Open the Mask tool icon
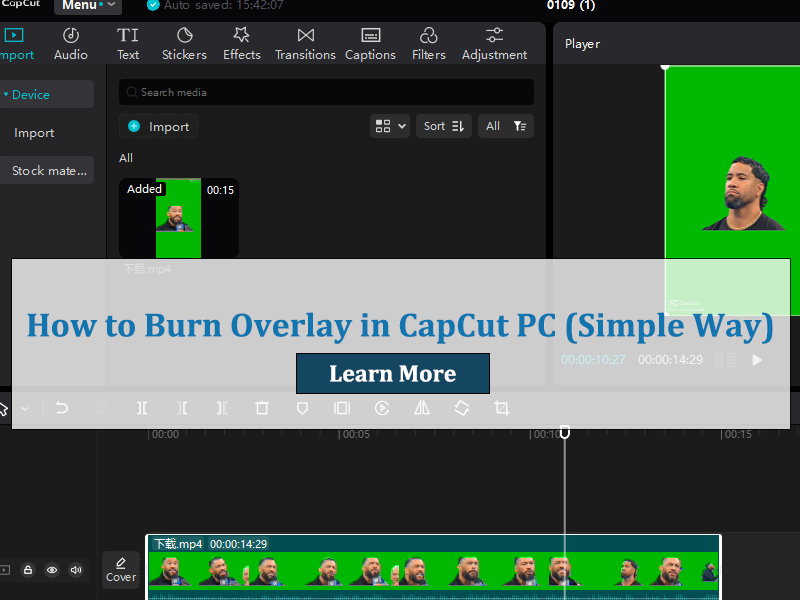The image size is (800, 600). pos(301,408)
